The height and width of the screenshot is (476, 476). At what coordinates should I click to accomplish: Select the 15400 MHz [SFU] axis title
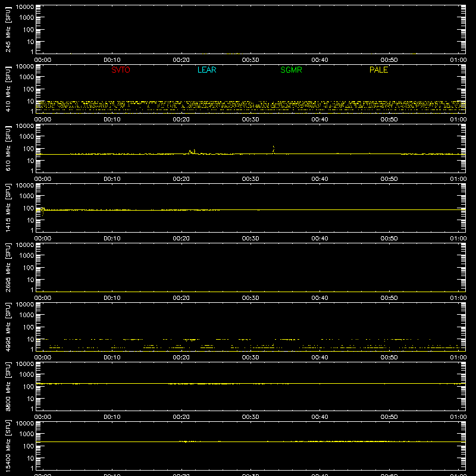(x=8, y=446)
